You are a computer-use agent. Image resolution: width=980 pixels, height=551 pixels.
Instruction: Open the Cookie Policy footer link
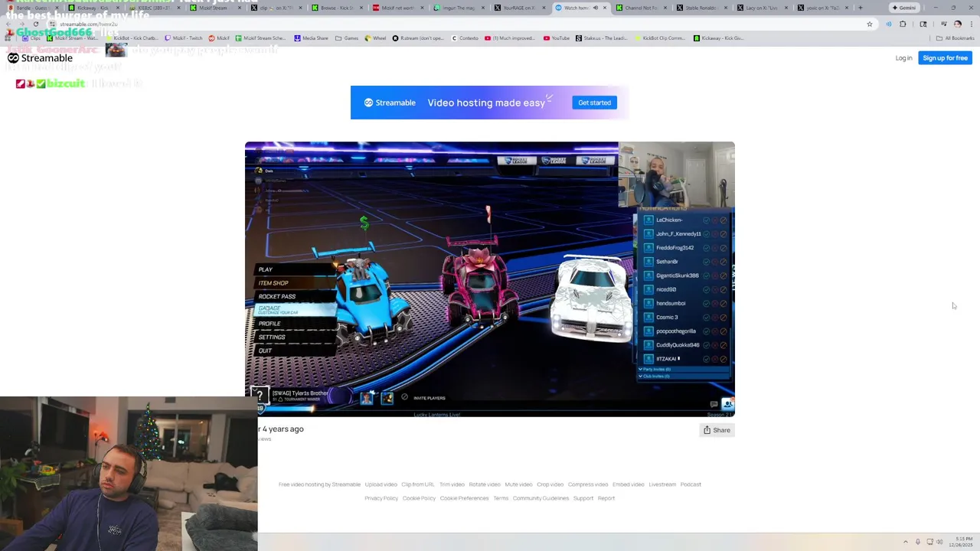coord(419,498)
